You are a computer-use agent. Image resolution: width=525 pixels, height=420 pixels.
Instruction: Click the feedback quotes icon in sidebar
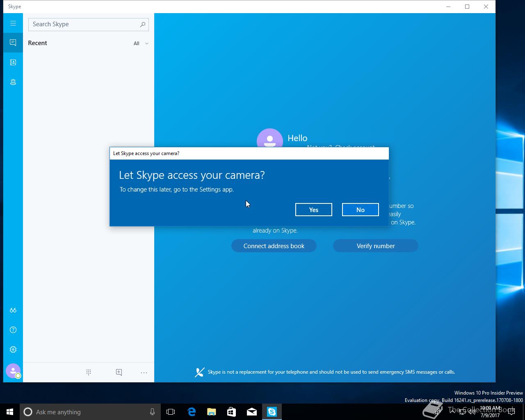click(13, 310)
